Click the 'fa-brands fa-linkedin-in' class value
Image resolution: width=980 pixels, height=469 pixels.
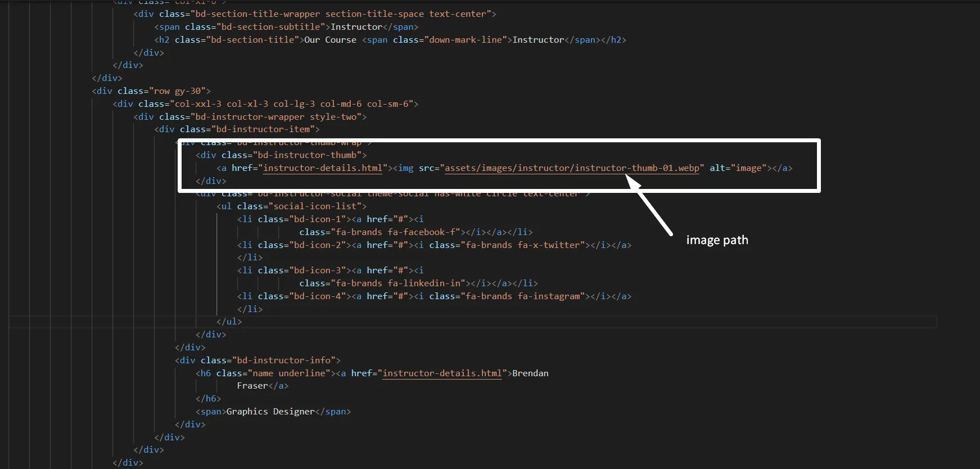(x=398, y=283)
